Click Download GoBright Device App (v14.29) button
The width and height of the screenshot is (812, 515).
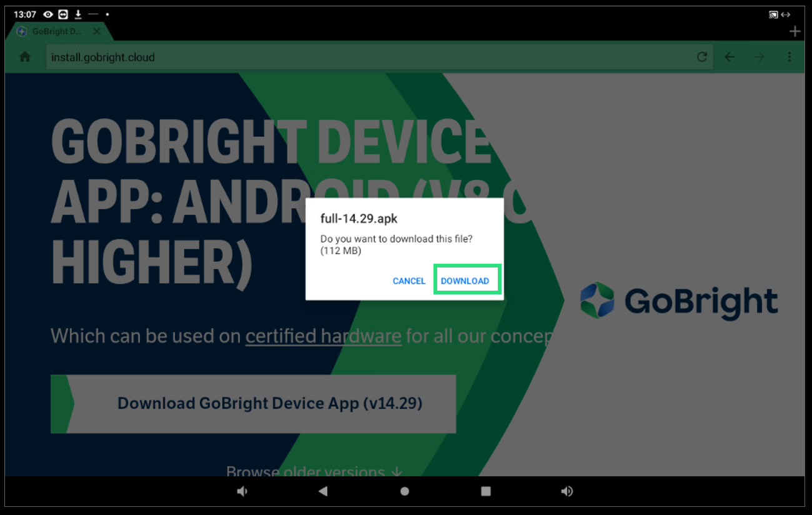254,404
